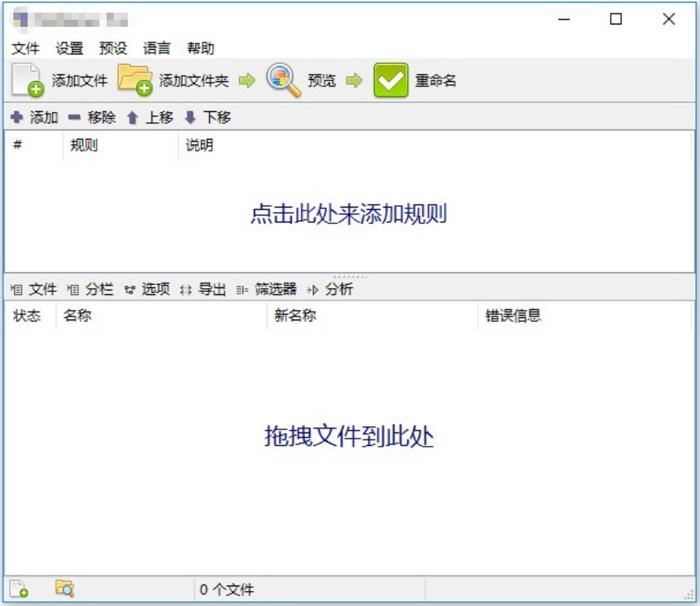Click 点击此处来添加规则 link

click(x=349, y=213)
